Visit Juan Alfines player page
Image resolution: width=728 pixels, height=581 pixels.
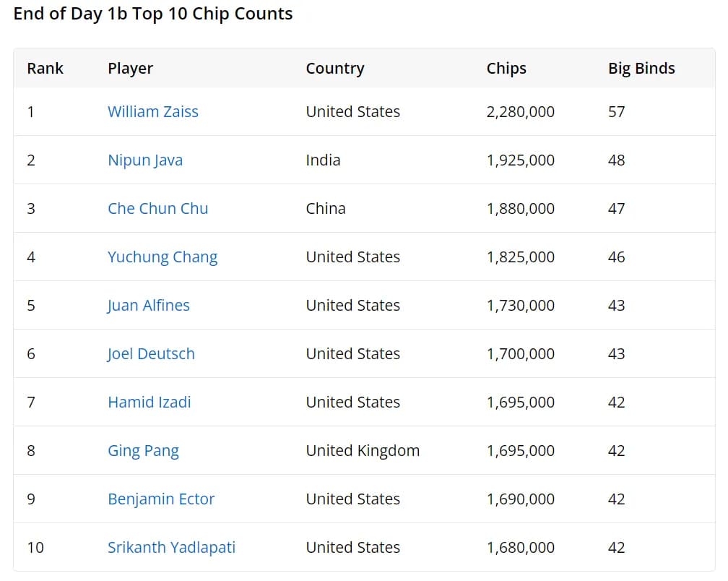148,306
